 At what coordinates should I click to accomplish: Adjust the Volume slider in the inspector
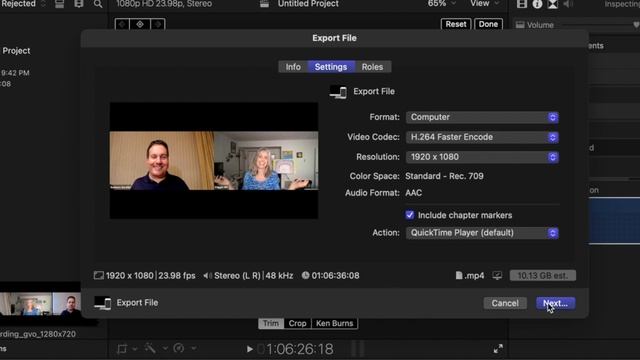click(x=601, y=25)
